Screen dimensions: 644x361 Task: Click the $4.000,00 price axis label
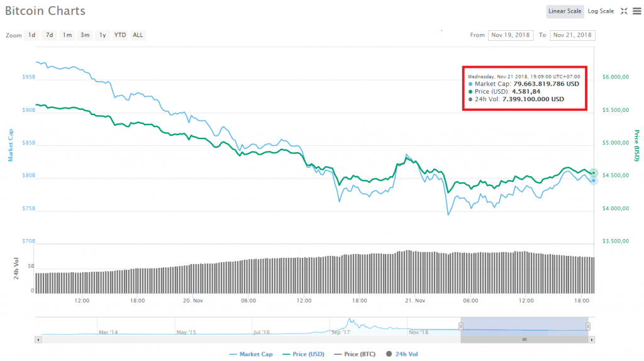click(x=616, y=208)
